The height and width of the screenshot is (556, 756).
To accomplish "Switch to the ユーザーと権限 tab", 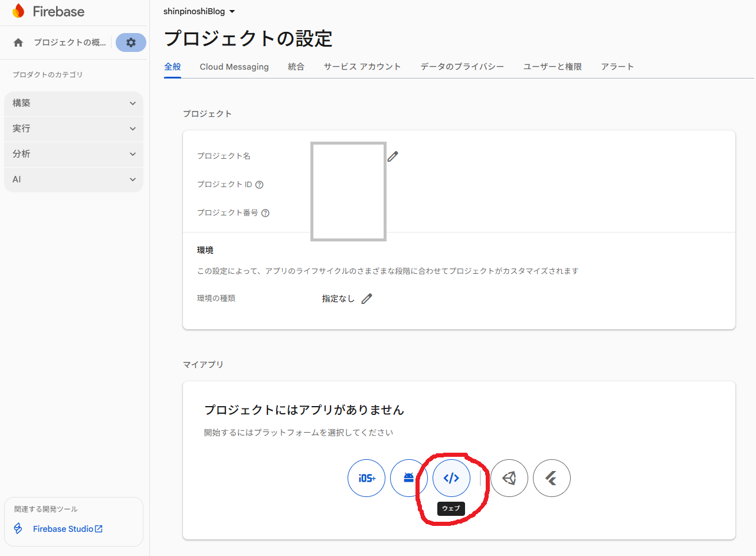I will tap(551, 67).
